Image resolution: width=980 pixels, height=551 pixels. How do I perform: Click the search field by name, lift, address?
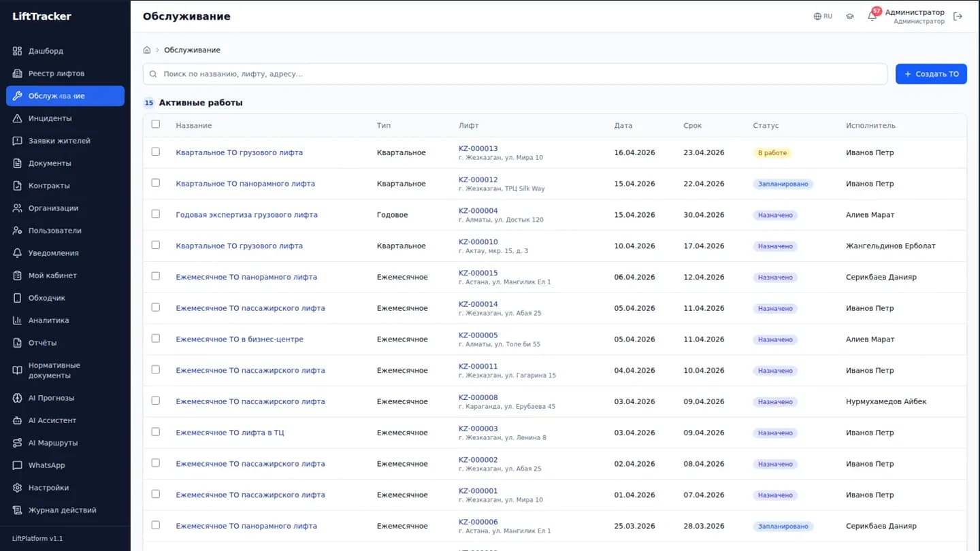point(515,74)
